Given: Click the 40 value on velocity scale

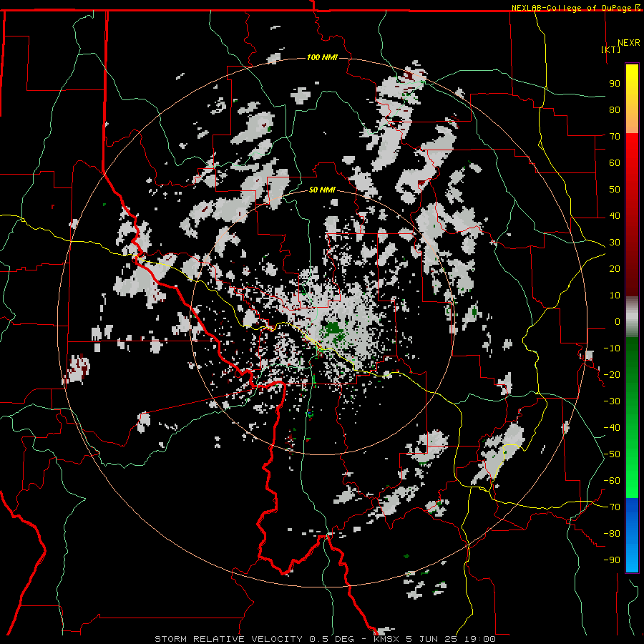Looking at the screenshot, I should click(x=615, y=216).
